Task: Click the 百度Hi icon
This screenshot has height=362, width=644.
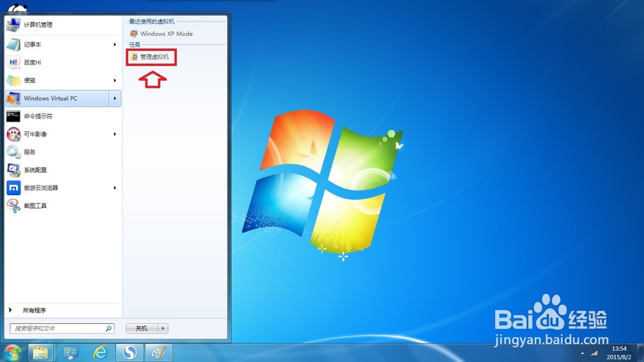Action: coord(13,62)
